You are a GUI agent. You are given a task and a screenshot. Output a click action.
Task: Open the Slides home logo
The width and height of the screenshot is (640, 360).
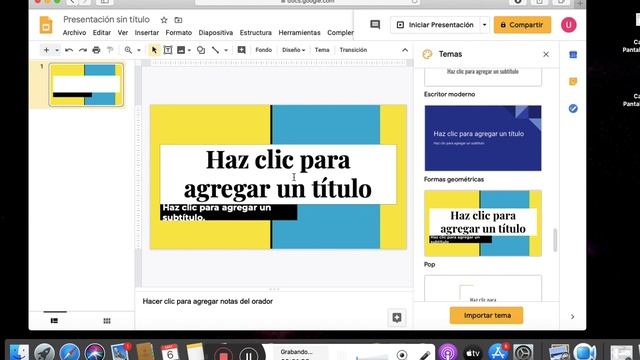click(x=46, y=25)
